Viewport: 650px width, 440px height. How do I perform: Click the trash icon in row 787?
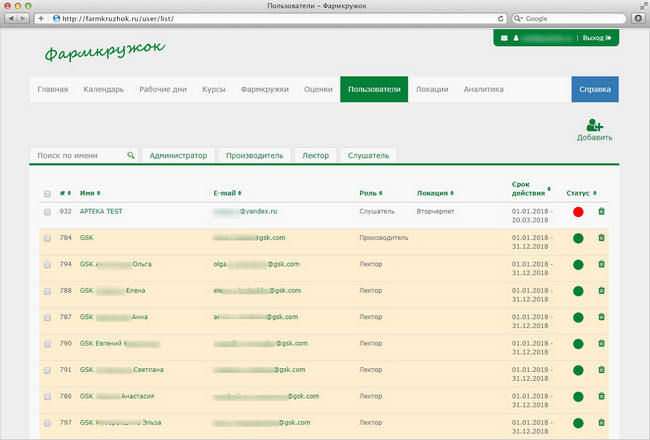coord(601,317)
